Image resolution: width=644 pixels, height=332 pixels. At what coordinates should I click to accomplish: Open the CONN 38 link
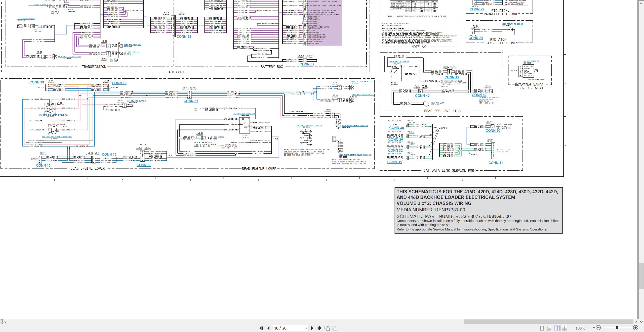click(x=396, y=128)
